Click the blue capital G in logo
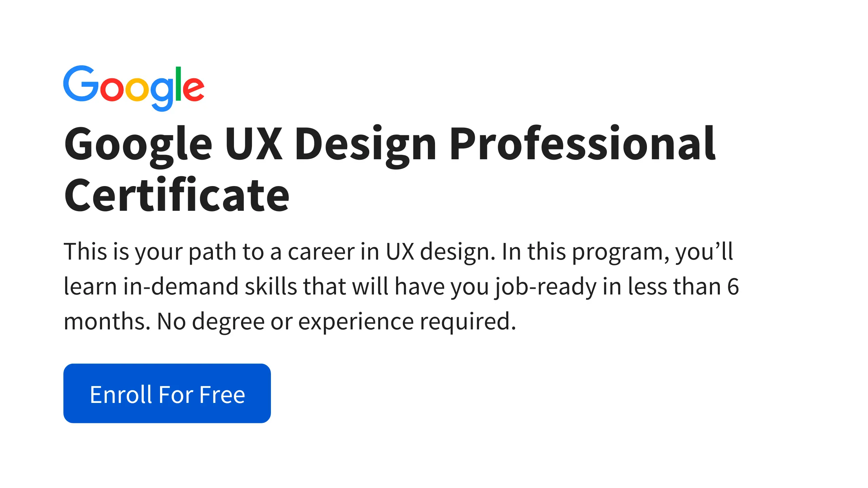 (x=79, y=84)
